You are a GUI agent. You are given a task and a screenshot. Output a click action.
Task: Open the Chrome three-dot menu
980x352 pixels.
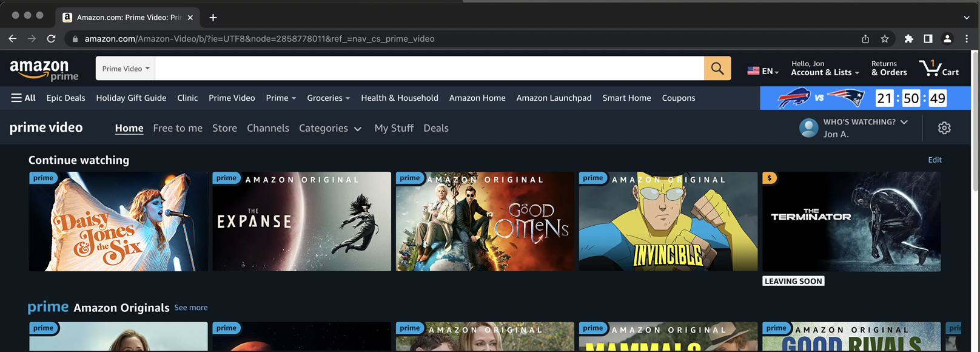click(x=967, y=39)
